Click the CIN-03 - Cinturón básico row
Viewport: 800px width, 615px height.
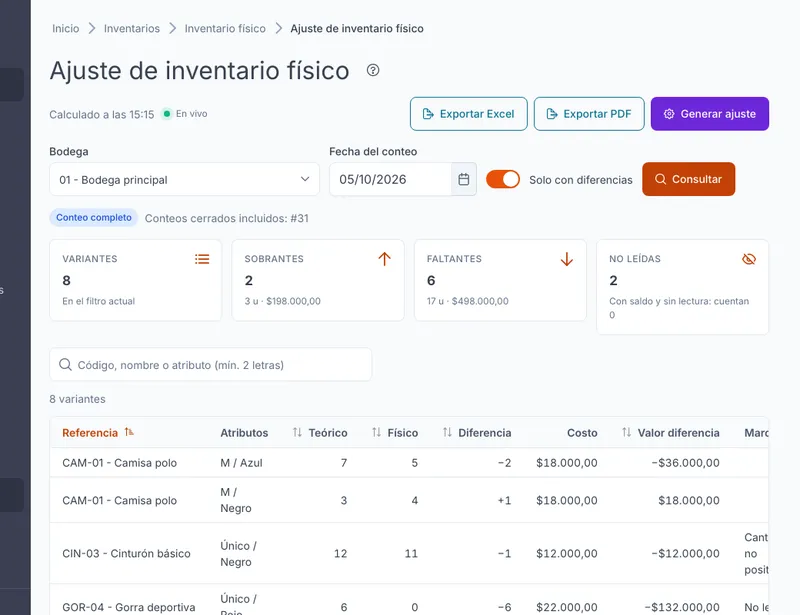409,553
